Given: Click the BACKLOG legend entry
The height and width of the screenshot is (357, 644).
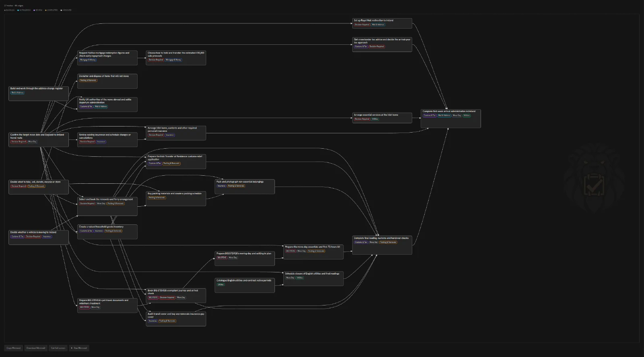Looking at the screenshot, I should tap(10, 10).
